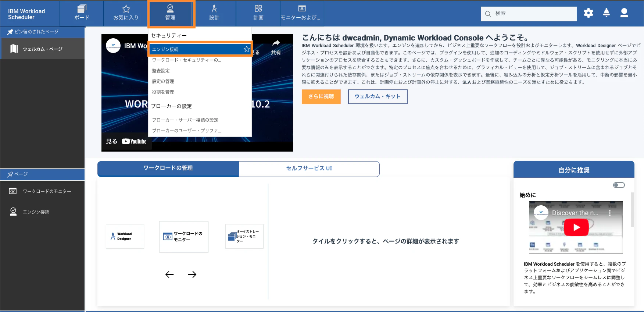Click the YouTube logo on welcome video

coord(134,141)
